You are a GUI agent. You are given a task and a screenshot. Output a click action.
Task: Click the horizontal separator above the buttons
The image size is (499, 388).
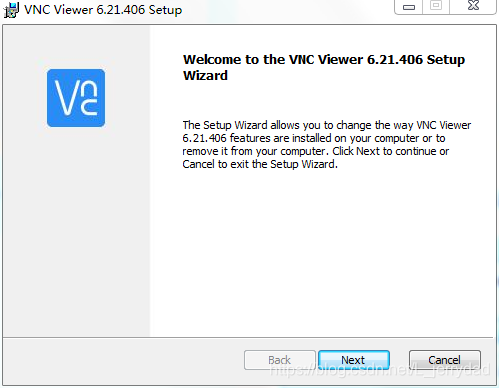tap(248, 338)
